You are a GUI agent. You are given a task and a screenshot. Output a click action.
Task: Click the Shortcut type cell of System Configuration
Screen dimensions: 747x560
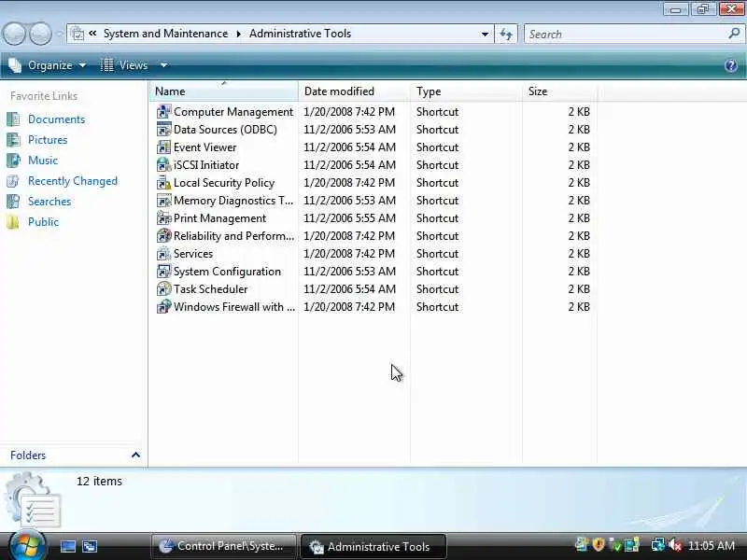click(437, 272)
